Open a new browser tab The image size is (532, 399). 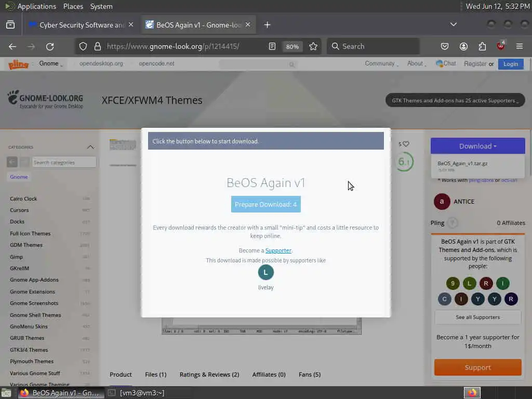(x=268, y=25)
